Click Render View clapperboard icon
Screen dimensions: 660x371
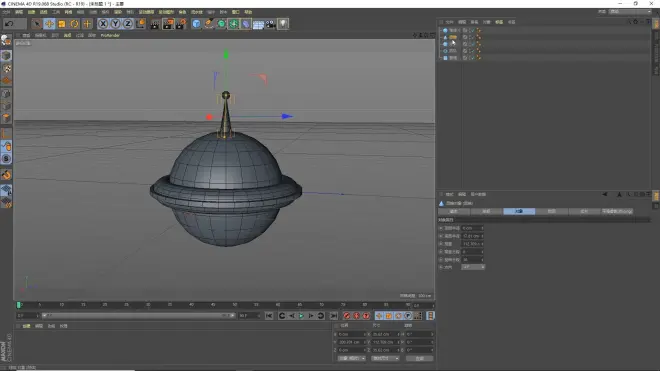point(155,24)
